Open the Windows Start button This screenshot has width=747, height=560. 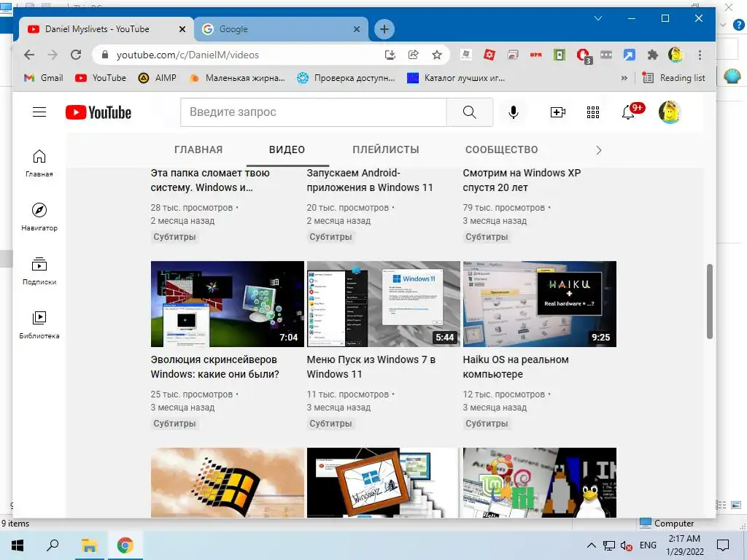click(x=18, y=545)
